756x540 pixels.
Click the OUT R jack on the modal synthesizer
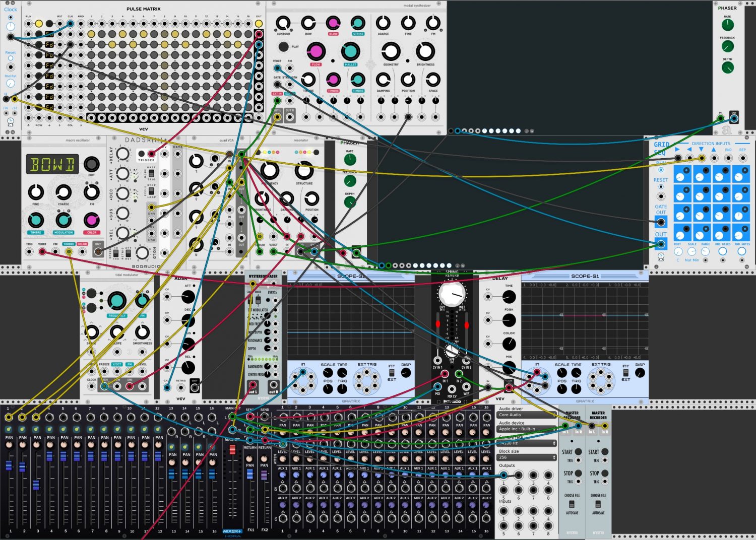tap(290, 117)
